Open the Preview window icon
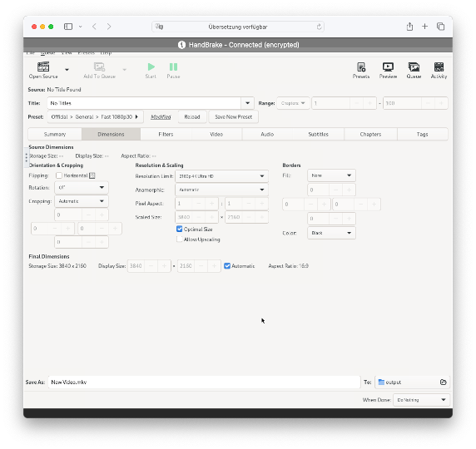The width and height of the screenshot is (476, 449). pos(388,67)
